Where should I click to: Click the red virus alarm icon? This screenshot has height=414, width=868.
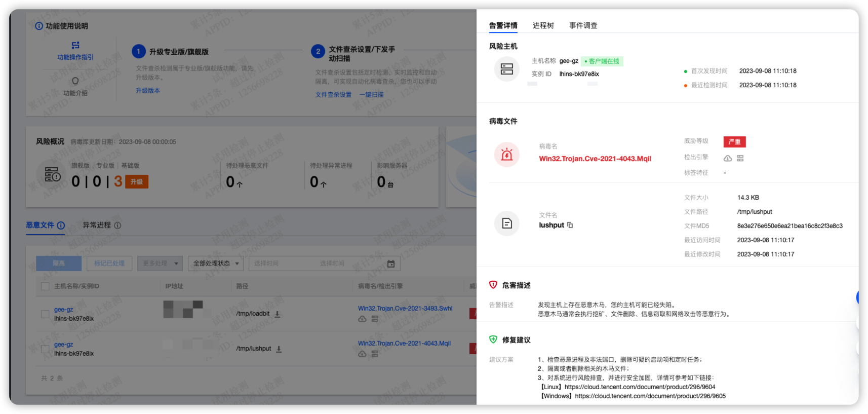click(506, 155)
